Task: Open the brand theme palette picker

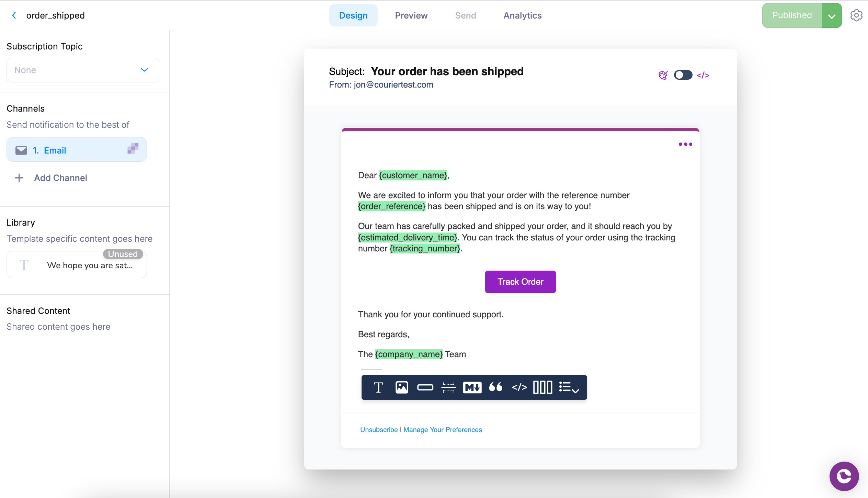Action: (663, 75)
